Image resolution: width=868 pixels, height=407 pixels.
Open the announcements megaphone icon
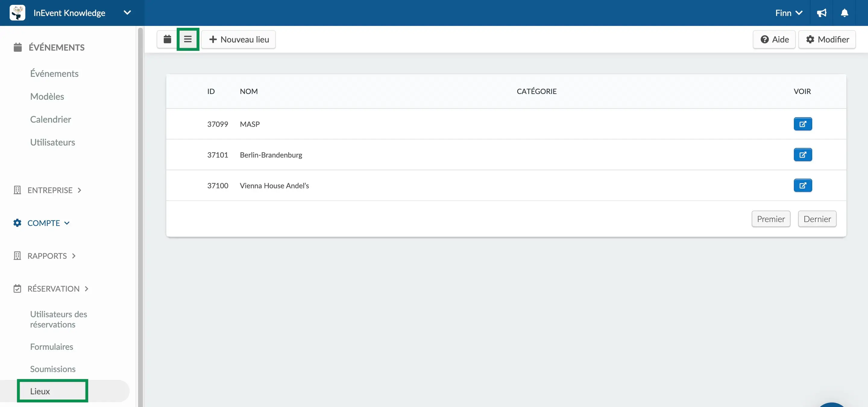822,13
